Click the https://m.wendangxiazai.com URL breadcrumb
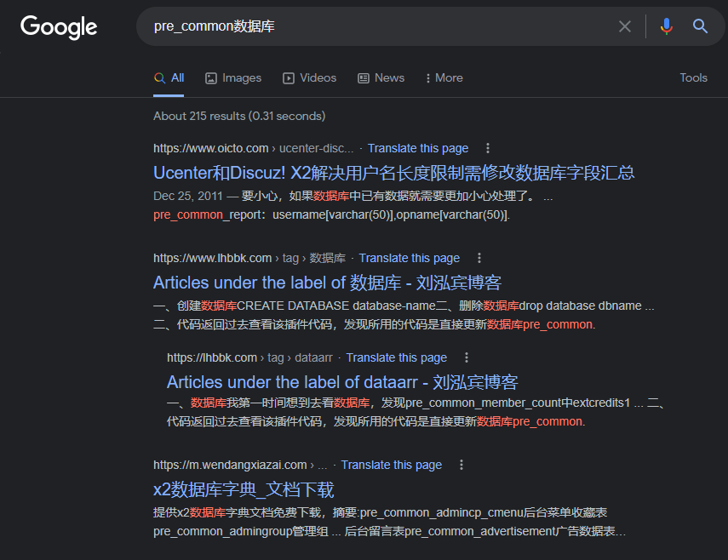The width and height of the screenshot is (728, 560). coord(240,465)
